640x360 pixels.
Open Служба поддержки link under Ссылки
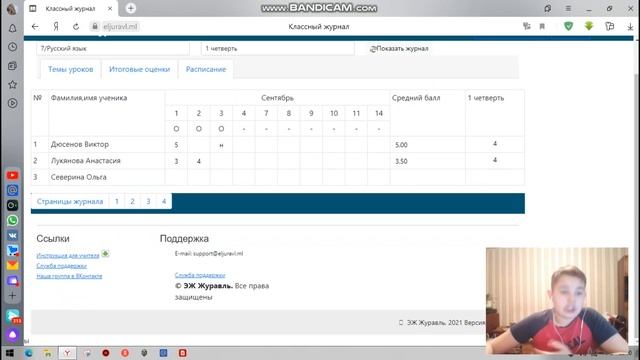point(61,266)
